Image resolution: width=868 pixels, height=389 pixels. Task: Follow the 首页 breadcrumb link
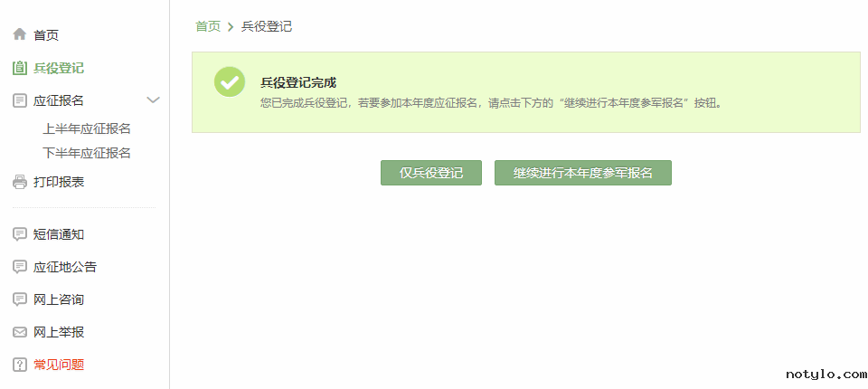tap(208, 26)
